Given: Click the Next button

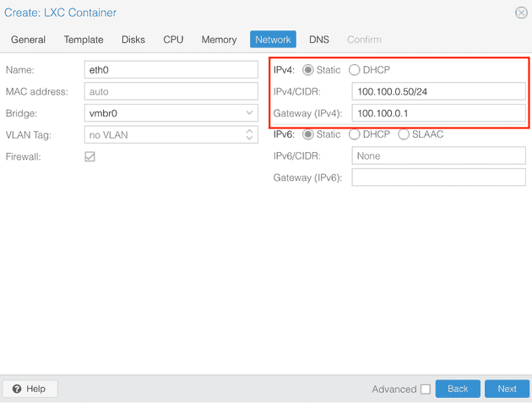Looking at the screenshot, I should point(507,389).
